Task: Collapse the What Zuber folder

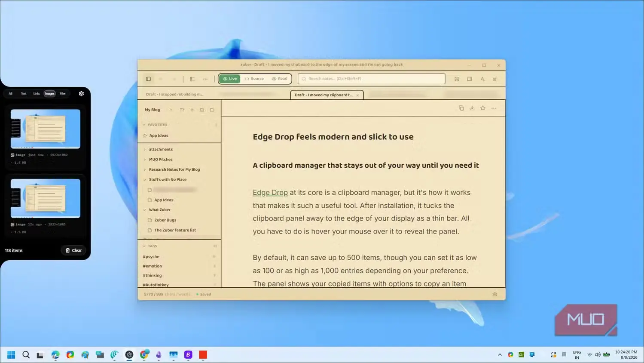Action: click(x=145, y=210)
